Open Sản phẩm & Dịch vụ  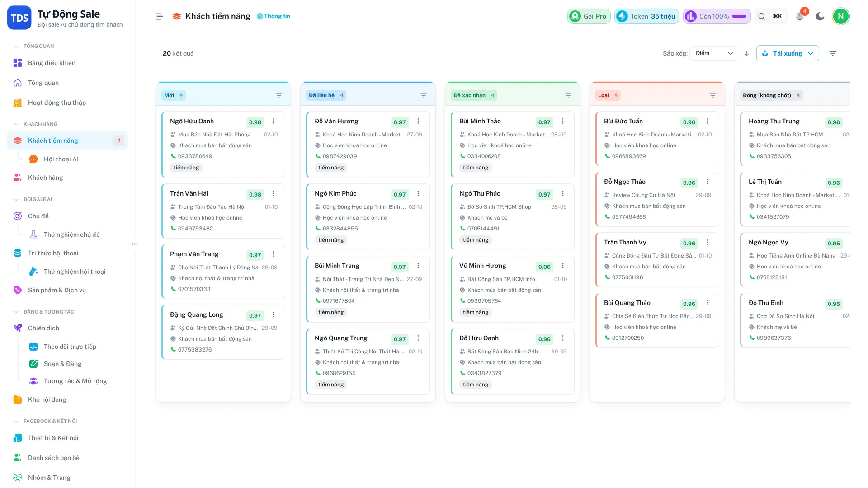click(x=67, y=290)
